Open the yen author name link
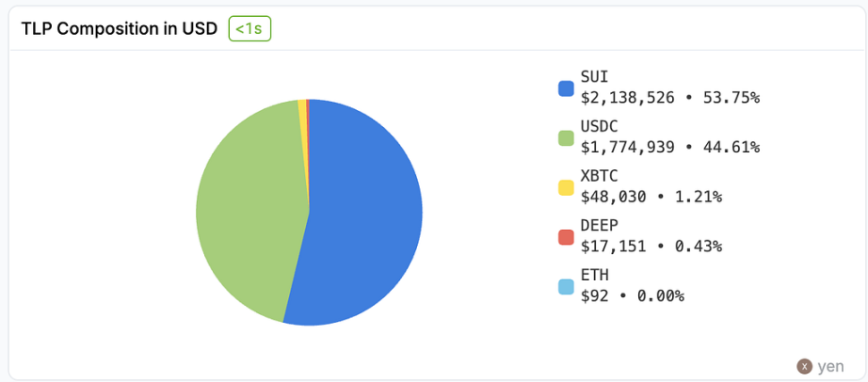Viewport: 868px width, 382px height. click(830, 366)
